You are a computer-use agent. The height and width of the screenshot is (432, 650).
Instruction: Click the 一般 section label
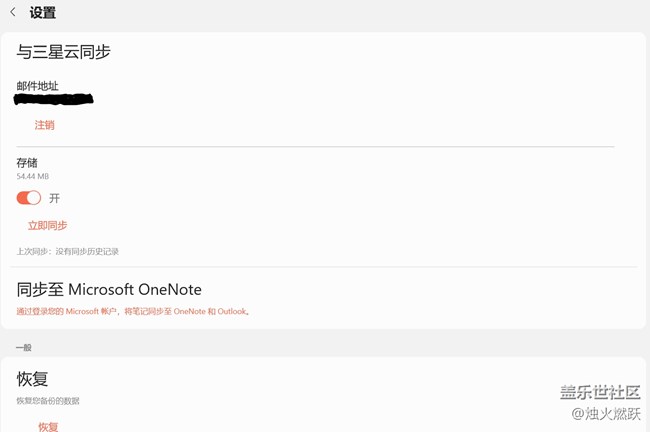[24, 347]
